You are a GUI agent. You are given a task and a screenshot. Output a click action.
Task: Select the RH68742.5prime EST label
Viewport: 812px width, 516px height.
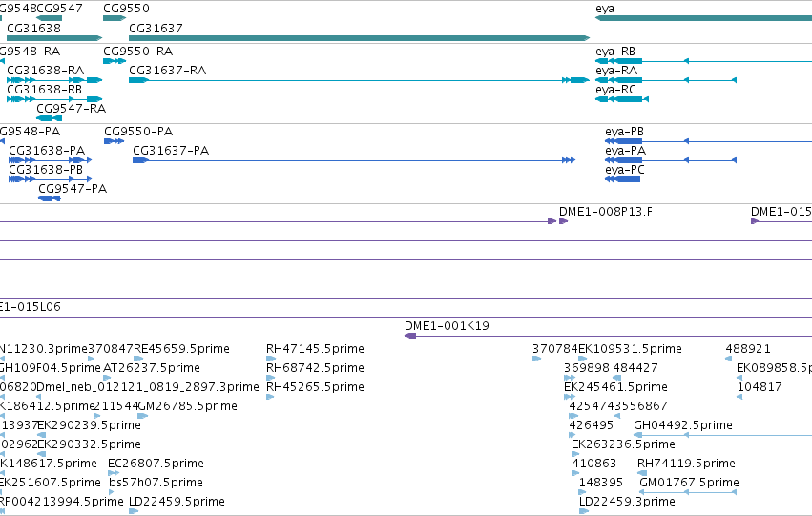pyautogui.click(x=315, y=368)
